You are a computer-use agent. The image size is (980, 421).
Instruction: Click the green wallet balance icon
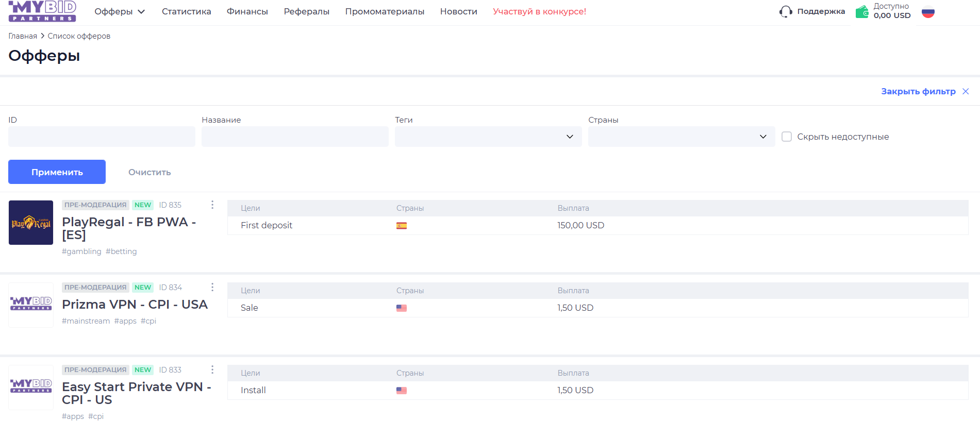pyautogui.click(x=862, y=11)
